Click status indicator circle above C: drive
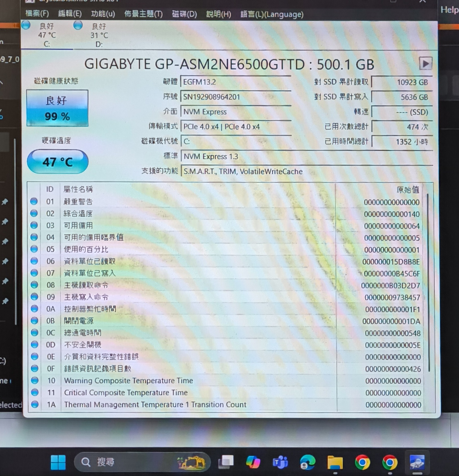 26,25
